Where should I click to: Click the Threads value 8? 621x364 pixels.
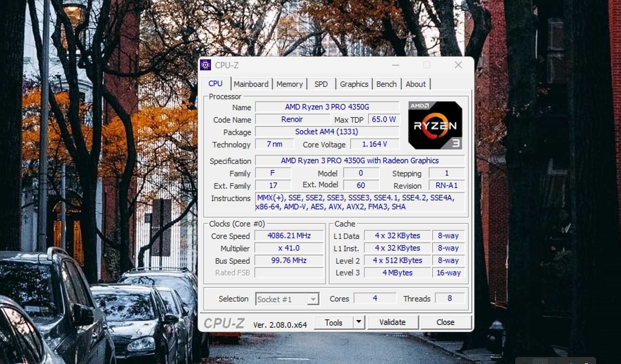pos(450,298)
